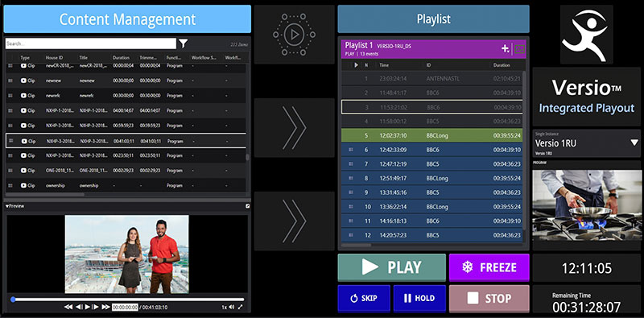This screenshot has height=318, width=644.
Task: Select the Playlist header tab
Action: 433,19
